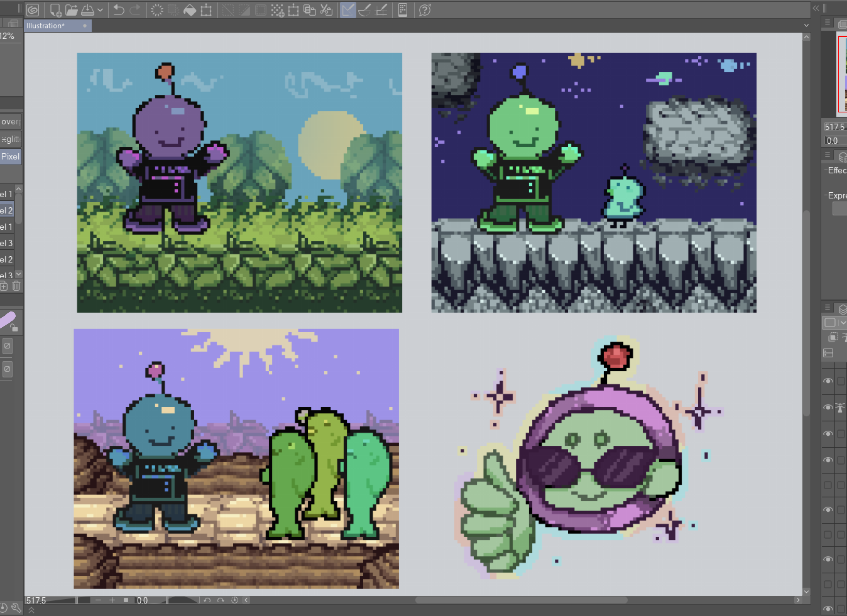Select the 'Pixel' sub tool group tab
The image size is (847, 616).
[x=11, y=156]
